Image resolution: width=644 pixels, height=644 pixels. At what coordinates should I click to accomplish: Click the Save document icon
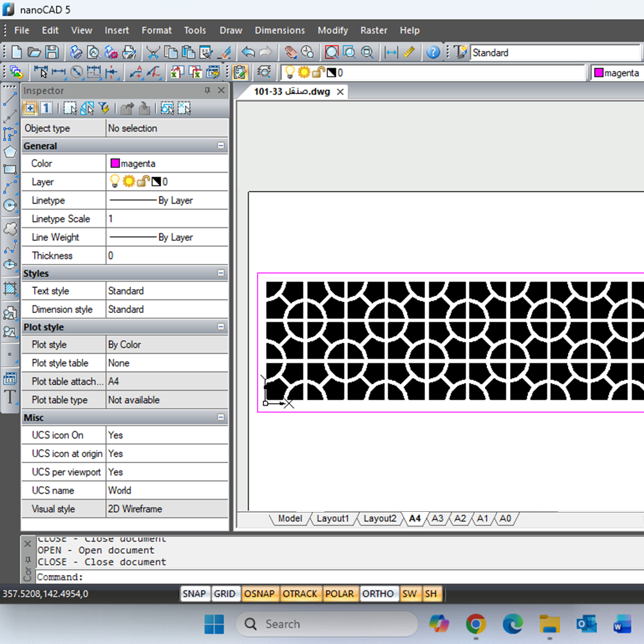coord(52,53)
